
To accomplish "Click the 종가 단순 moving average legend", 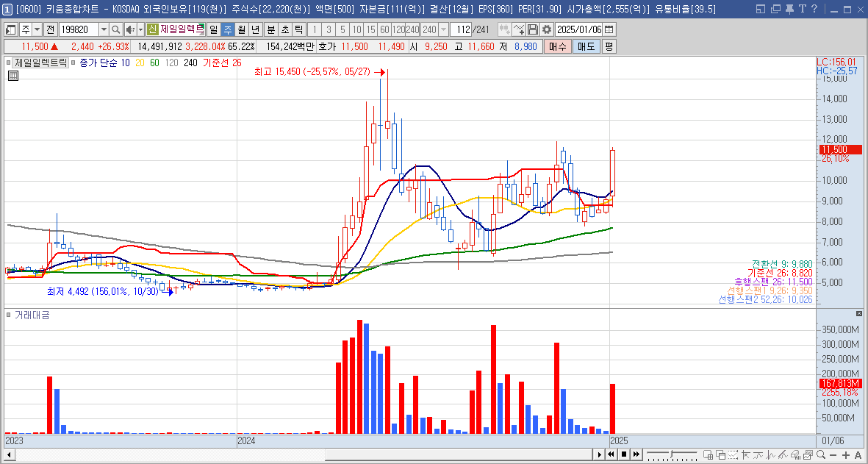I will 103,63.
